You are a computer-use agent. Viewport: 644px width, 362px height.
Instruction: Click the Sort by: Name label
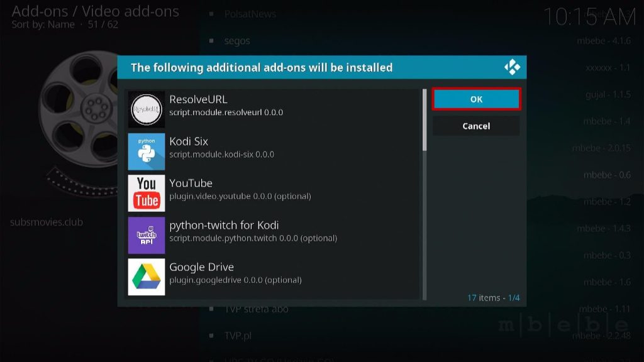coord(43,25)
